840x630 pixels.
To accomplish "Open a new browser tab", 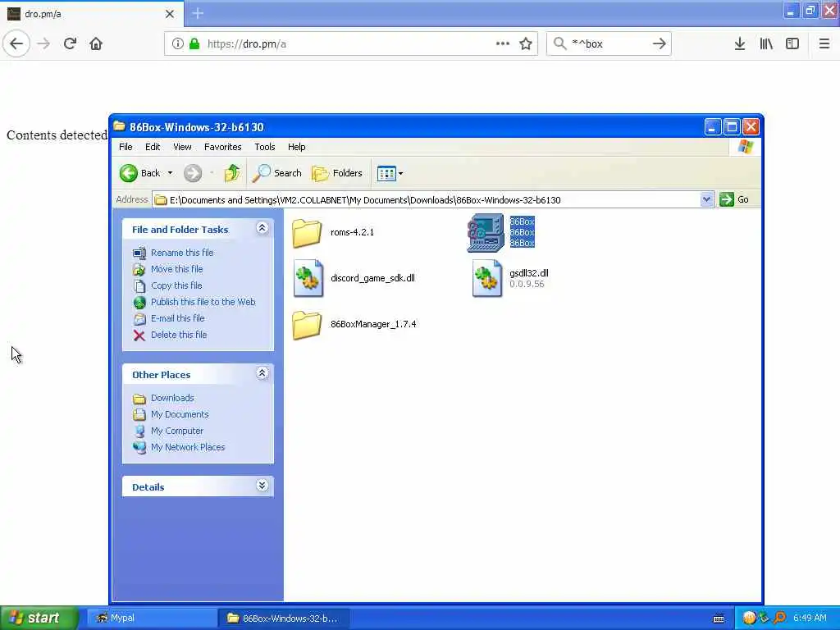I will tap(198, 13).
